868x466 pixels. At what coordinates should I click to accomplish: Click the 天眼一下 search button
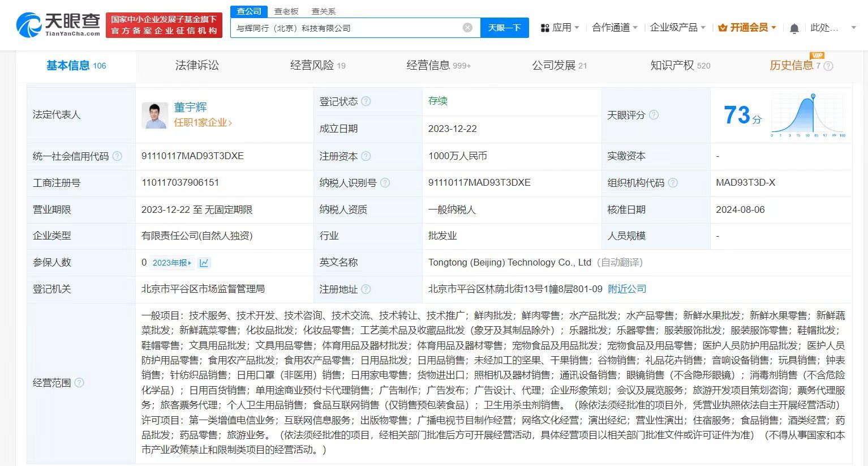tap(504, 27)
